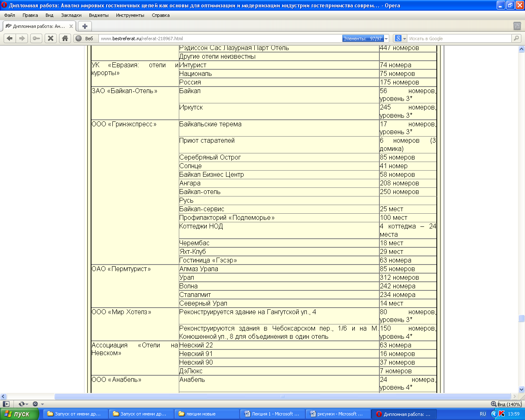Click the vertical scrollbar down arrow

pos(522,390)
